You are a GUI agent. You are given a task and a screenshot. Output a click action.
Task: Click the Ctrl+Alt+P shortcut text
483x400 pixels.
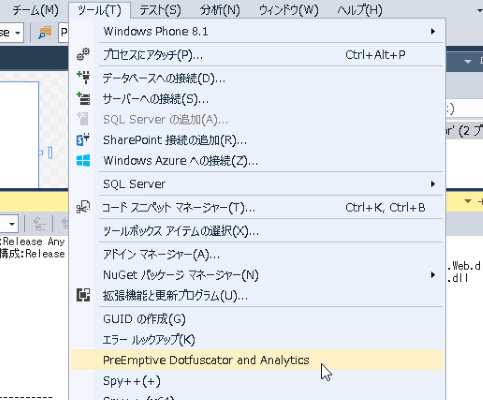(x=375, y=55)
